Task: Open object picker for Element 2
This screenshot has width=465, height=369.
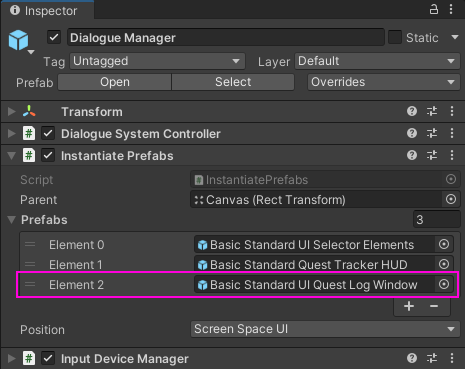Action: tap(444, 284)
